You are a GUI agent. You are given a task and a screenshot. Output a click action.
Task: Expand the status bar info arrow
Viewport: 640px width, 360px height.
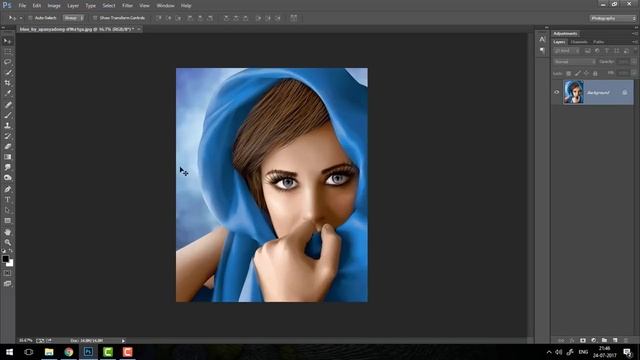point(123,340)
